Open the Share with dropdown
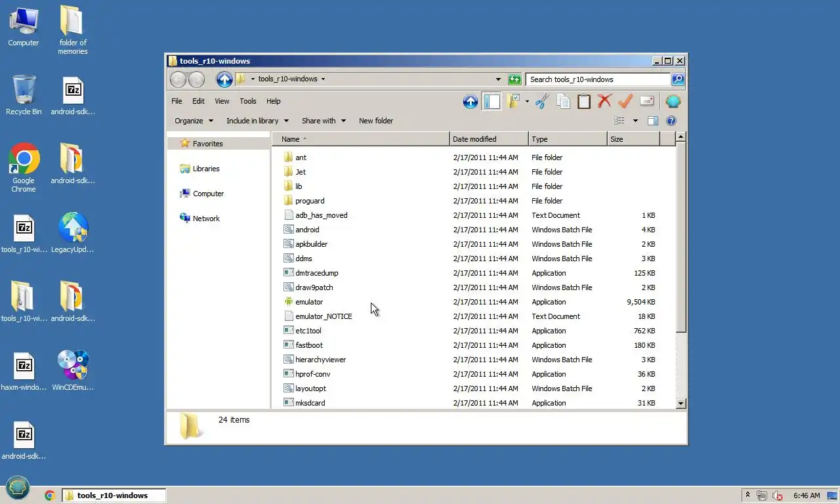The height and width of the screenshot is (504, 840). pyautogui.click(x=324, y=121)
